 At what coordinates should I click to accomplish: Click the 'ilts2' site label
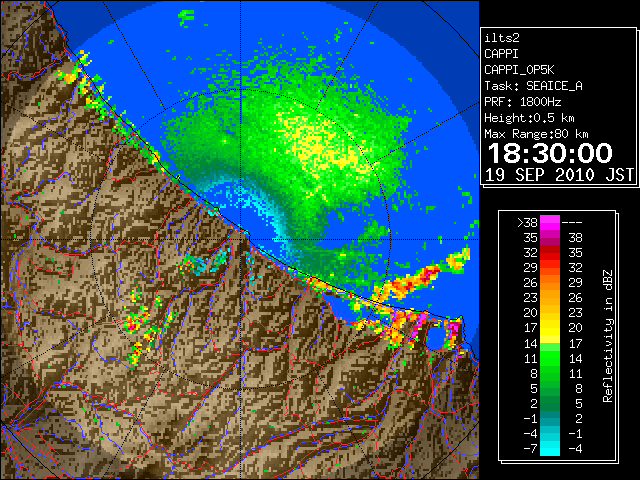502,38
